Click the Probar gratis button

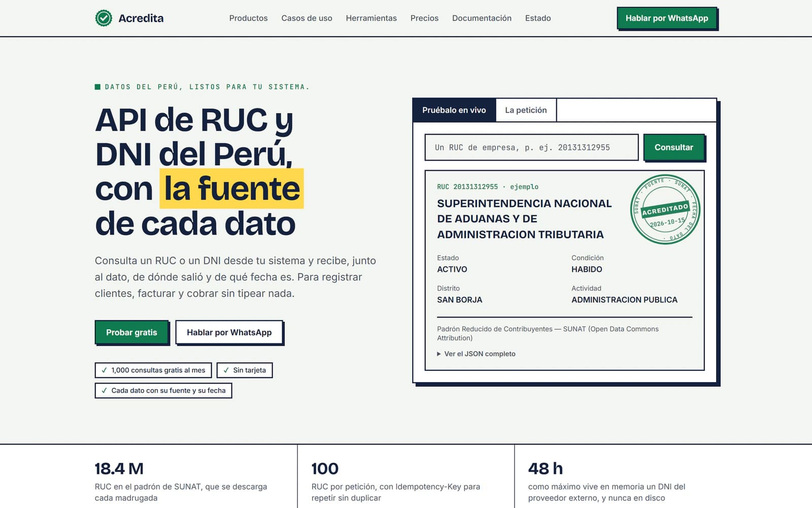coord(131,332)
